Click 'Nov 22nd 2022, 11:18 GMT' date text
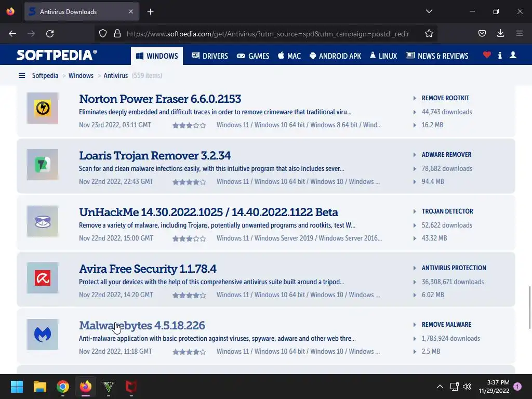 tap(115, 352)
